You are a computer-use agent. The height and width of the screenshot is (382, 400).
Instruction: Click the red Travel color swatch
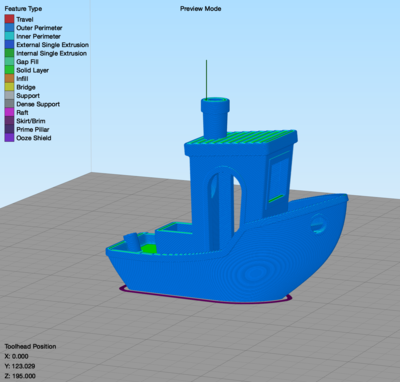pyautogui.click(x=9, y=19)
